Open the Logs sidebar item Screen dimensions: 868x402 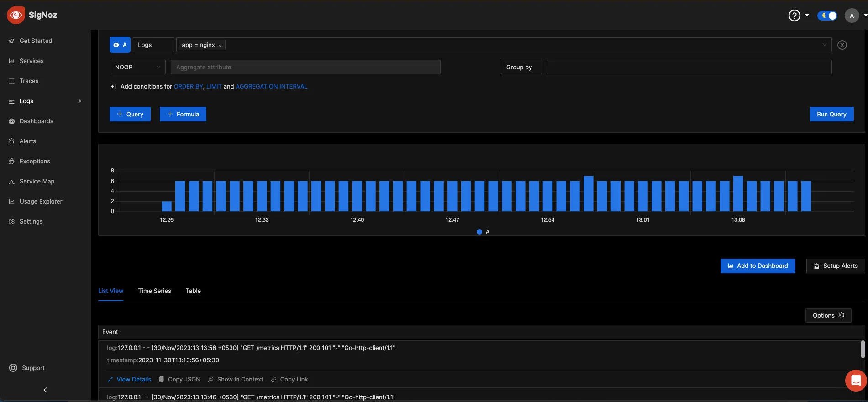(x=26, y=101)
